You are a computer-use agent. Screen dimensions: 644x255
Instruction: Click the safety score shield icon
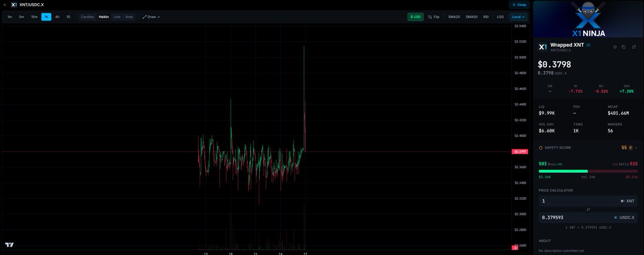540,147
